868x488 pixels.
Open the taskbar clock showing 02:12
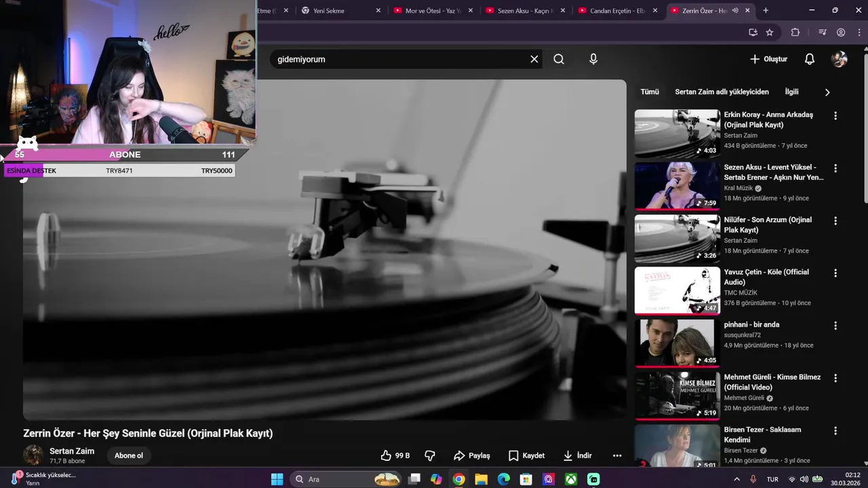(846, 479)
